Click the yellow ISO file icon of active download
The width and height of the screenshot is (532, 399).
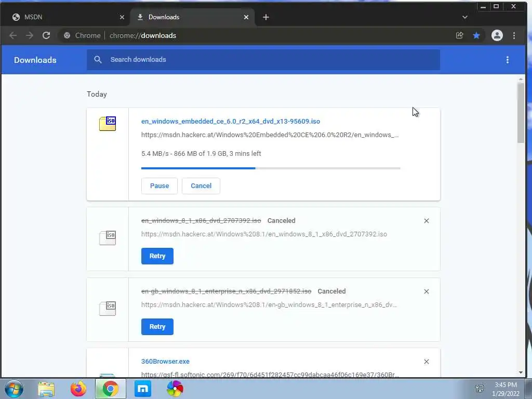coord(108,124)
